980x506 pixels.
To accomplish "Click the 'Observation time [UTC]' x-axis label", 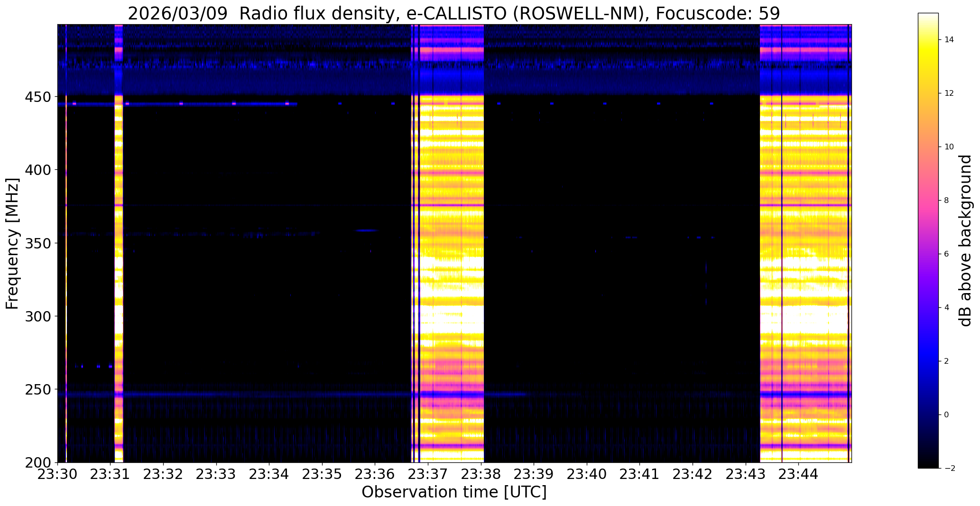I will tap(454, 492).
